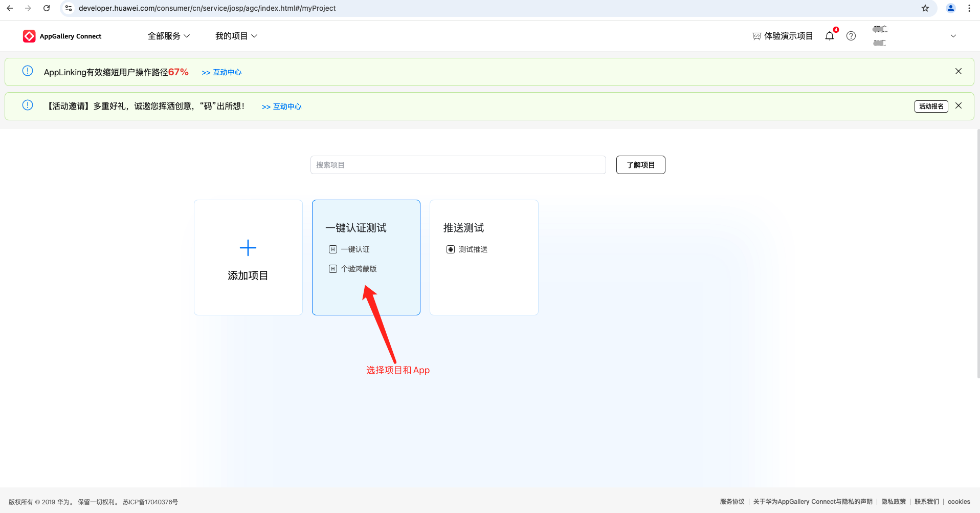Open the 隐私政策 footer link

(x=894, y=502)
